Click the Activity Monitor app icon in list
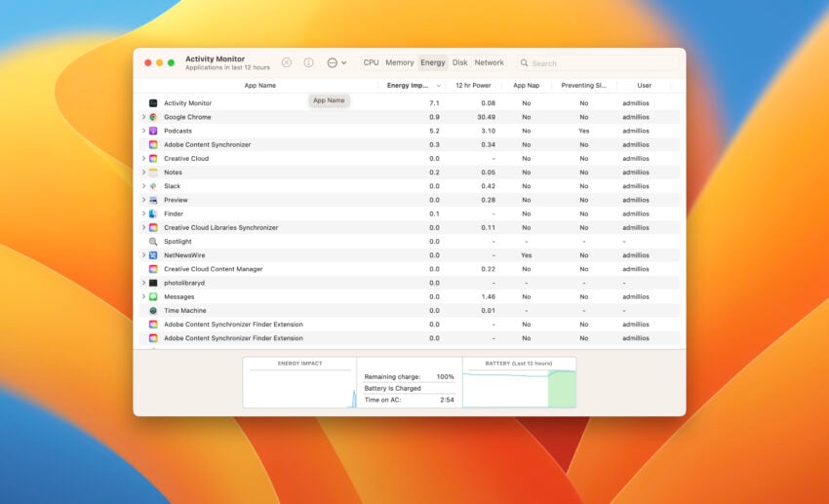The height and width of the screenshot is (504, 829). click(x=153, y=103)
